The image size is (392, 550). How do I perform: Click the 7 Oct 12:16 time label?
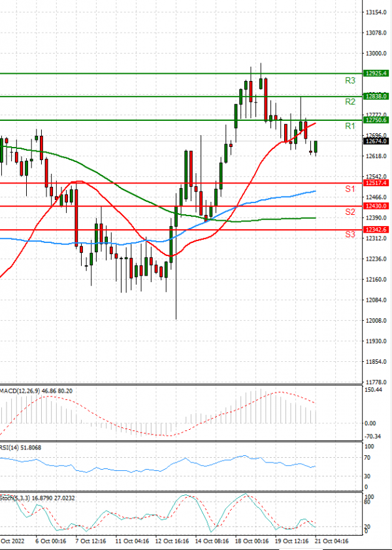click(x=91, y=542)
